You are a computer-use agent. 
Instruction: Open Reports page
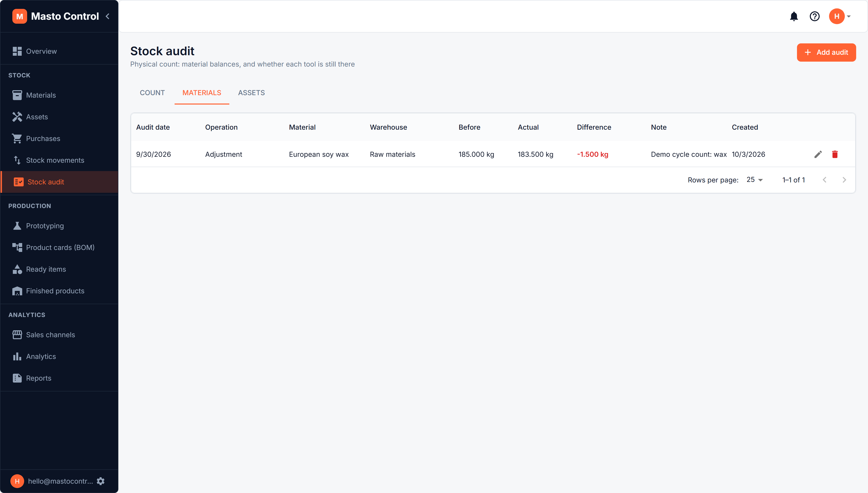click(x=59, y=378)
